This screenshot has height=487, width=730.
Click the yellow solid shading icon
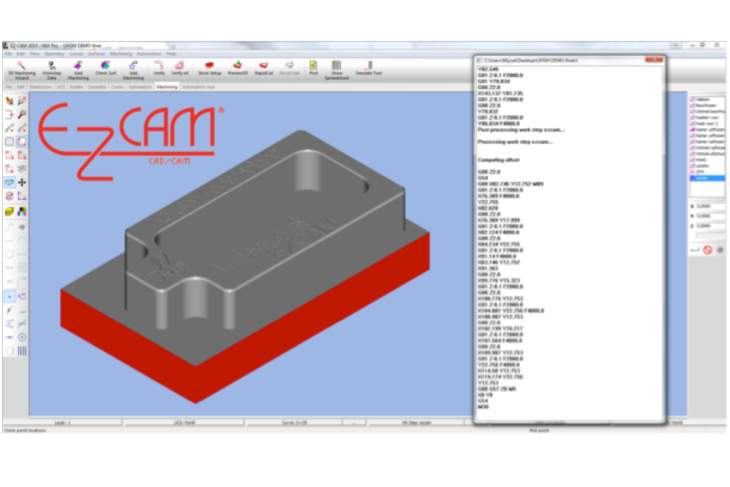click(x=9, y=211)
